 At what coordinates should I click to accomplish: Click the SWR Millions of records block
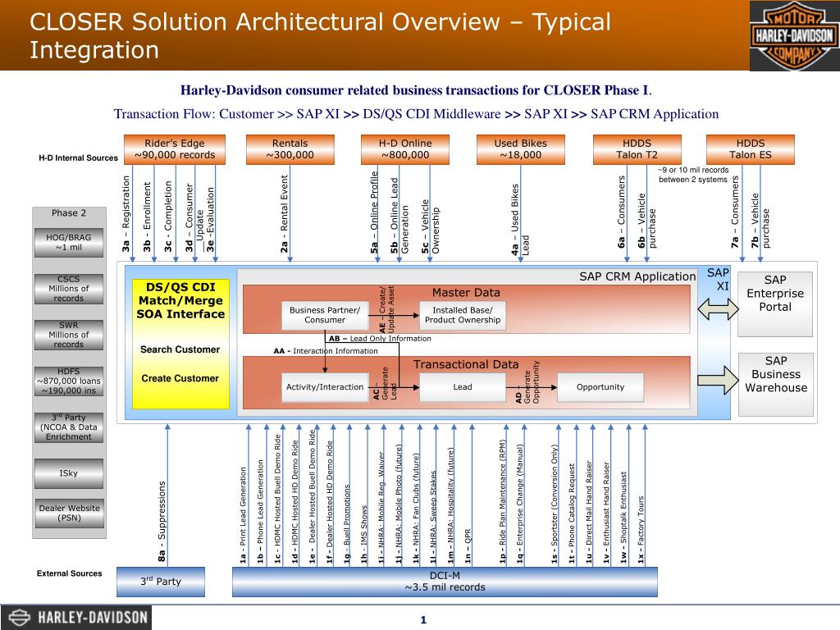(x=69, y=335)
